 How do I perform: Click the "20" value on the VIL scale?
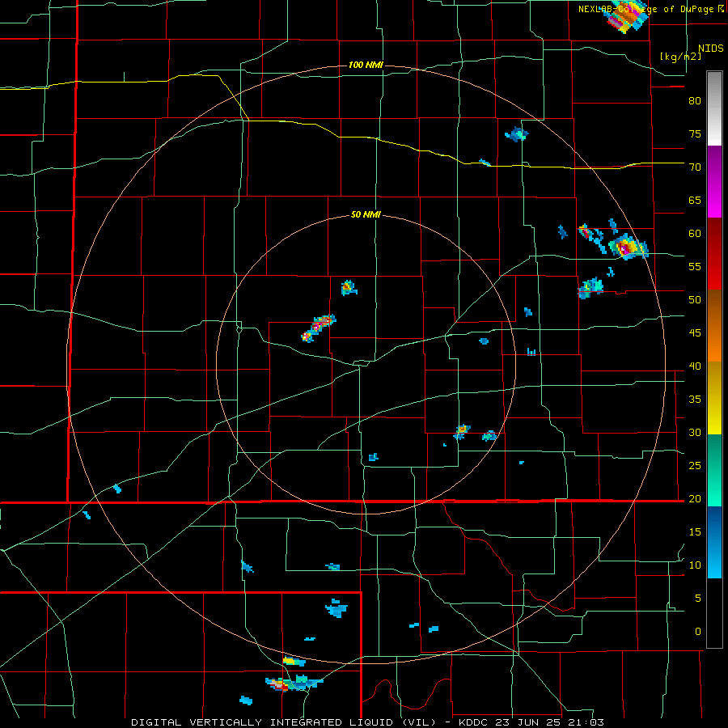click(695, 498)
